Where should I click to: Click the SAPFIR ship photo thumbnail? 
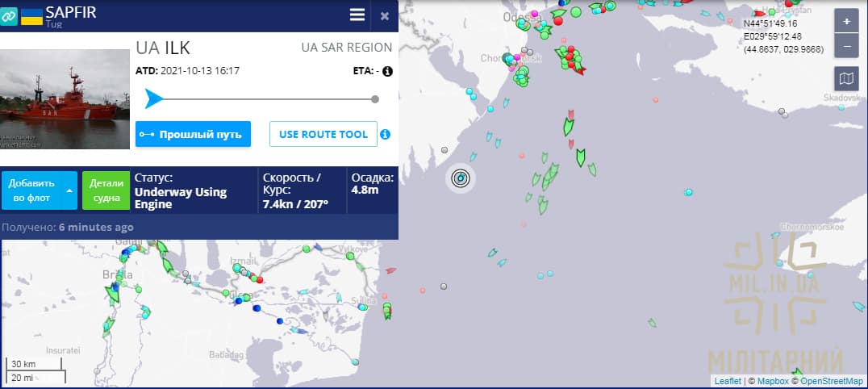pos(65,99)
